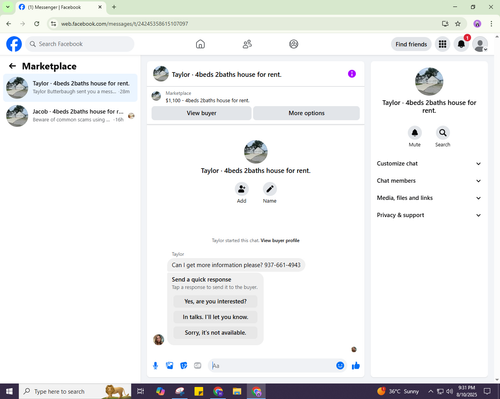Open the Windows Start menu

click(9, 391)
